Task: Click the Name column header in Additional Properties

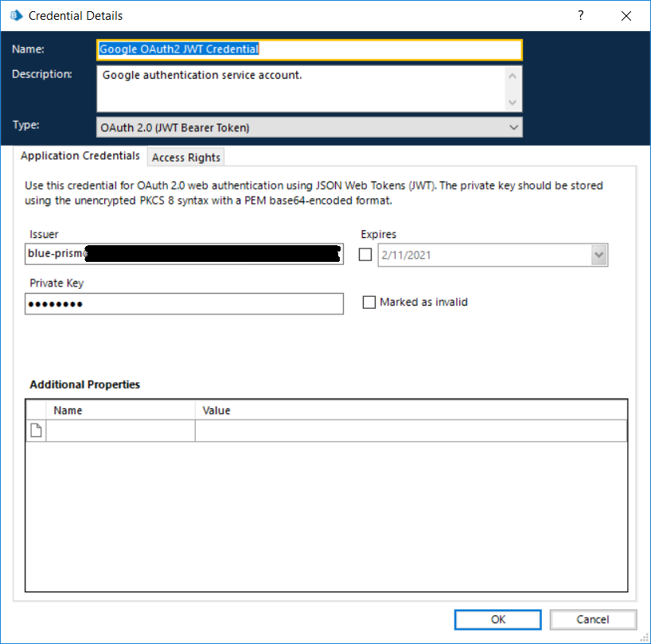Action: click(120, 410)
